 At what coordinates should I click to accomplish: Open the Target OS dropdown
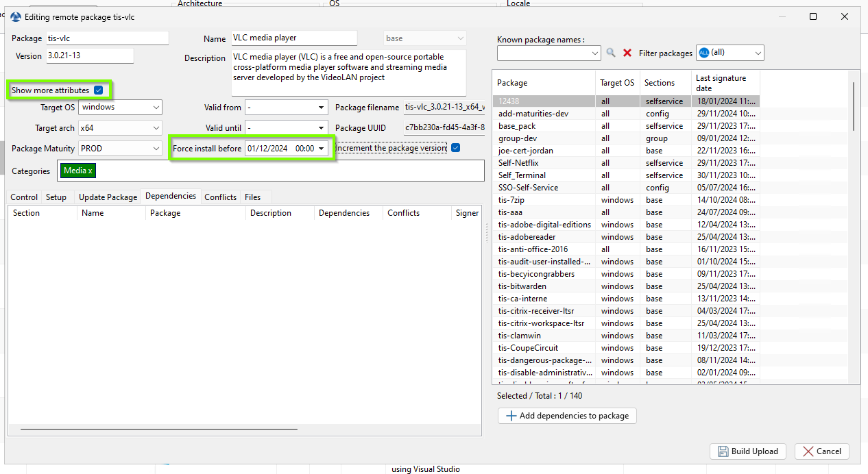(157, 108)
